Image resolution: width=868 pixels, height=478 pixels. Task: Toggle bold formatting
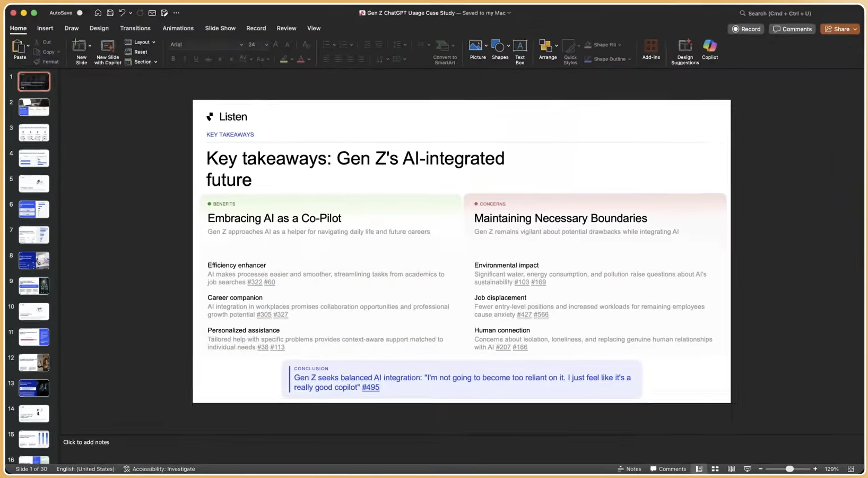pyautogui.click(x=173, y=59)
